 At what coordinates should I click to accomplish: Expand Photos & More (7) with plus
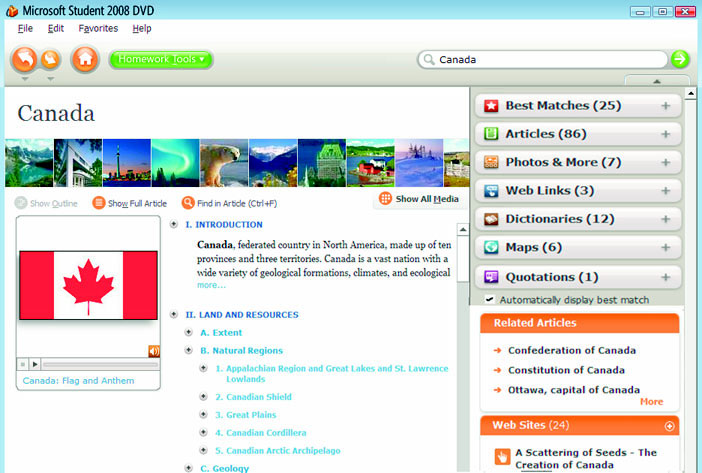click(666, 162)
